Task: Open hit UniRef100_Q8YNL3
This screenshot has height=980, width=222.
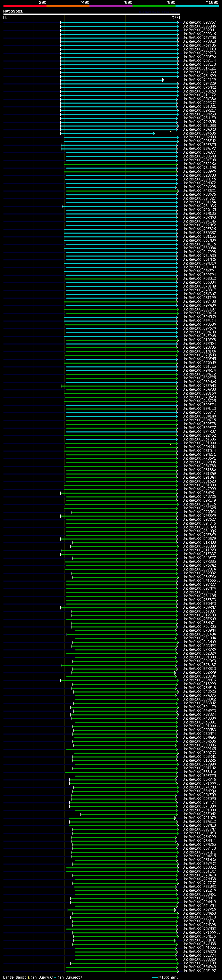Action: (199, 826)
